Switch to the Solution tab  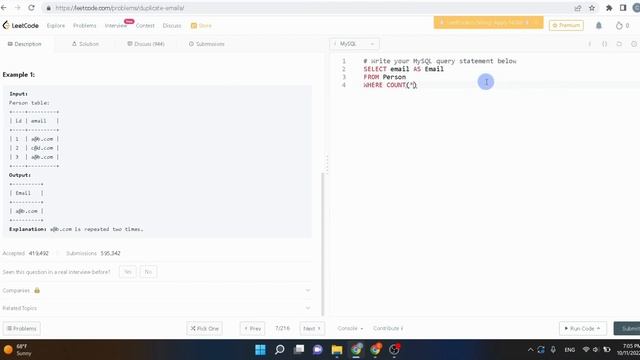85,44
